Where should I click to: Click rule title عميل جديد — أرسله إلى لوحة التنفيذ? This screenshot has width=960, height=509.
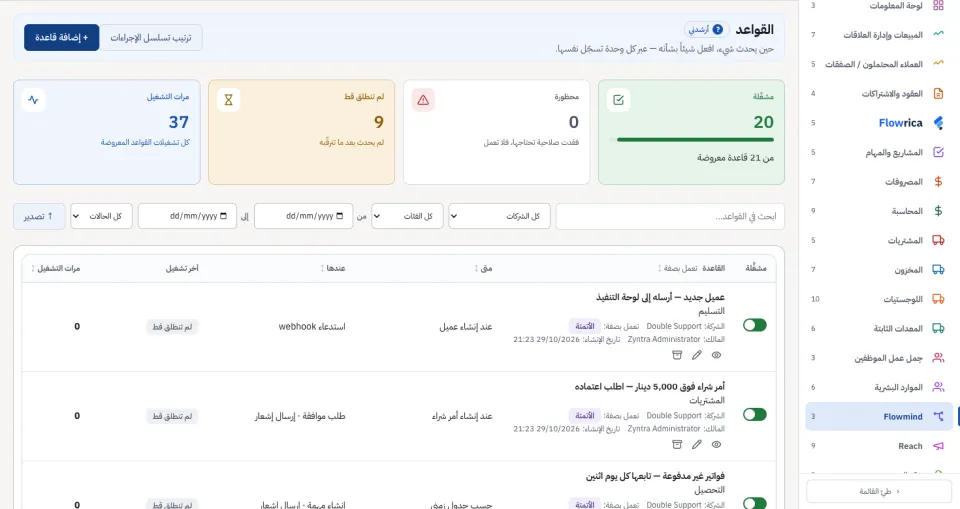click(660, 297)
